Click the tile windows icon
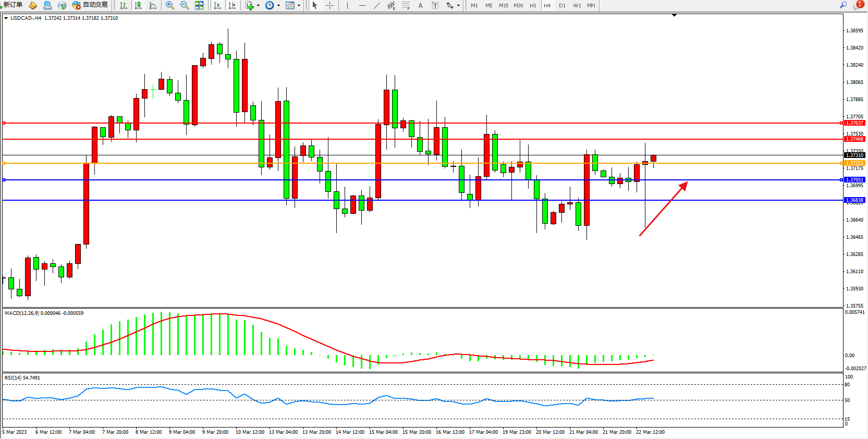Viewport: 868px width, 439px height. (199, 5)
